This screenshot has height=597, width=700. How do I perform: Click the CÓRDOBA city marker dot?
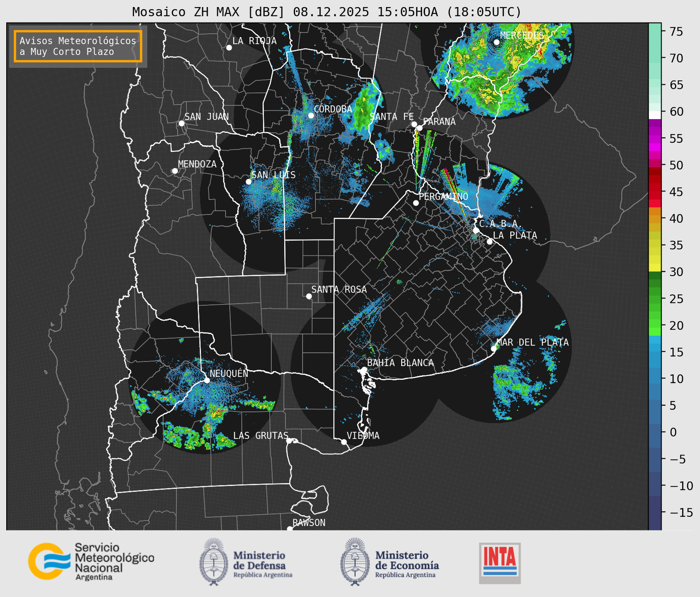(311, 115)
